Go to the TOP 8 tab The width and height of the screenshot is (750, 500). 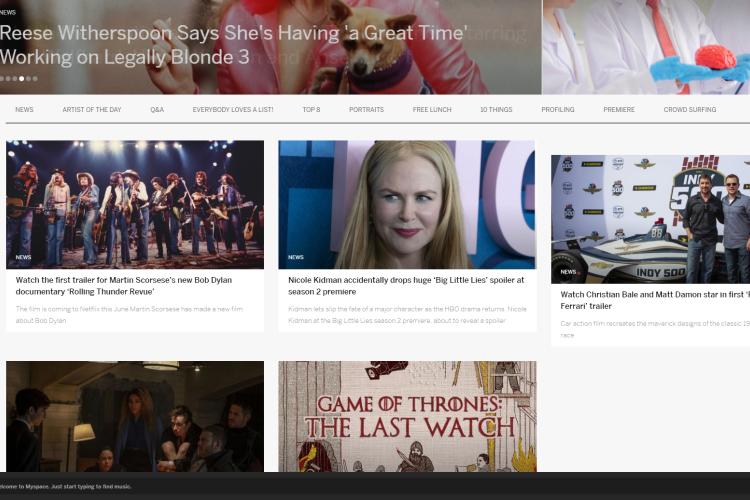coord(311,110)
